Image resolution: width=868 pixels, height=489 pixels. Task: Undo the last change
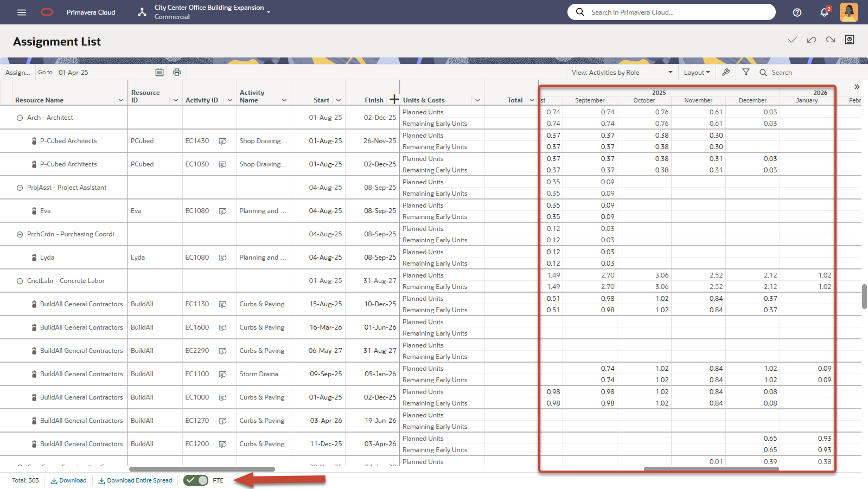[811, 40]
